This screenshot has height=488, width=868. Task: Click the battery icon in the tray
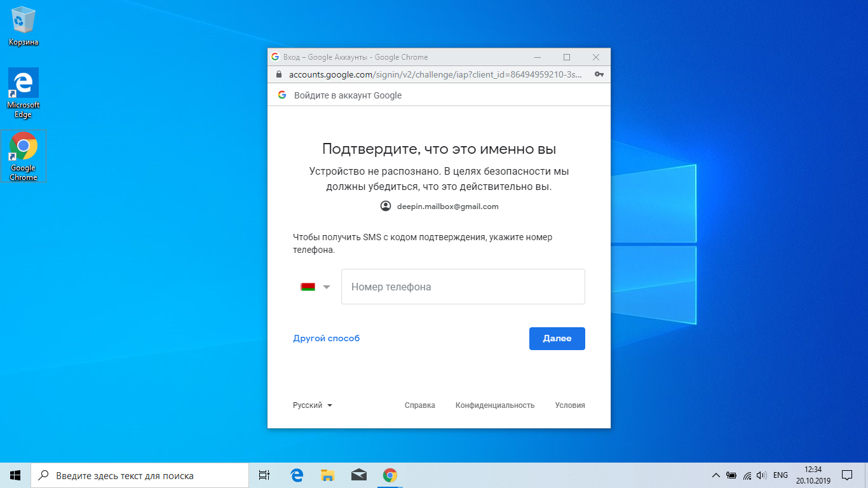coord(731,475)
